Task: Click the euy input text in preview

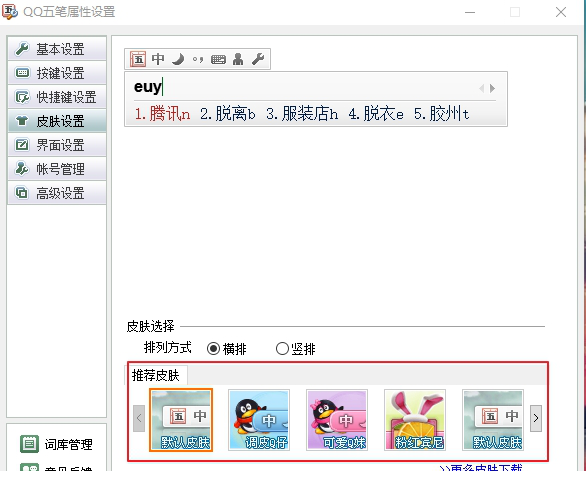Action: (148, 87)
